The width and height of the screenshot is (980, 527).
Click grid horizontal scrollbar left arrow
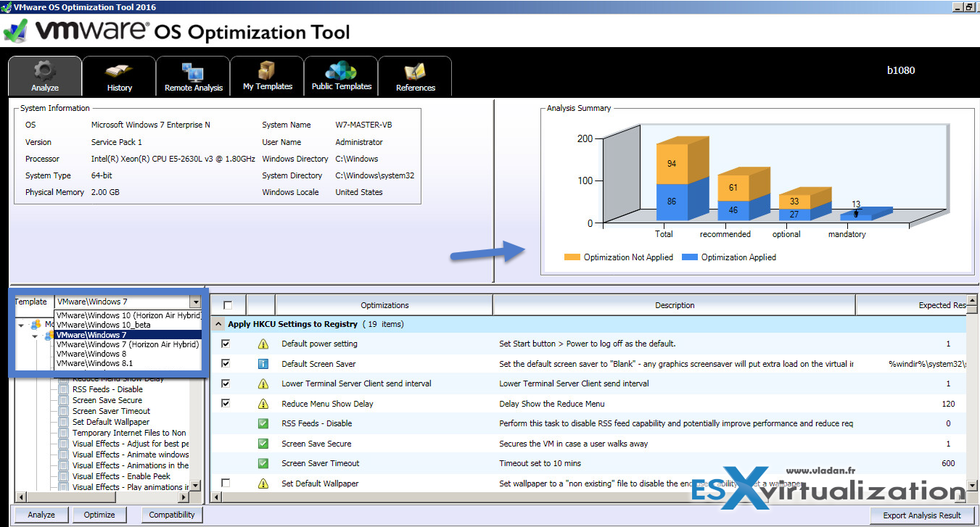tap(215, 497)
